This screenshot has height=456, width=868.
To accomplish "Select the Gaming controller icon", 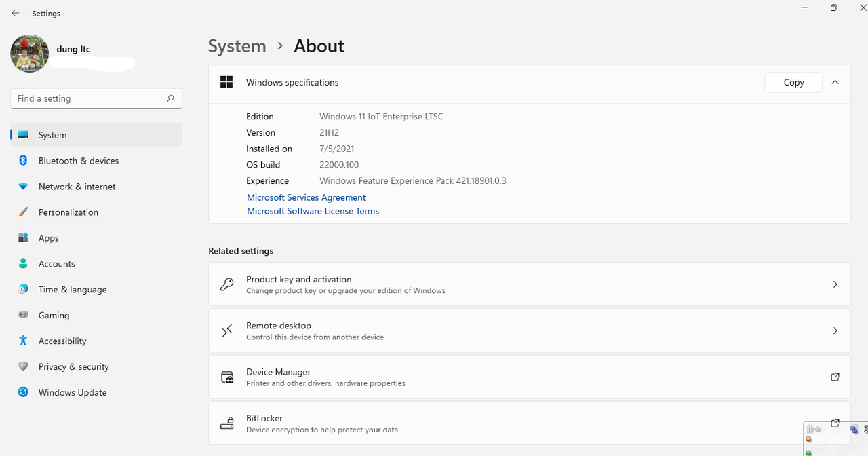I will click(x=23, y=316).
